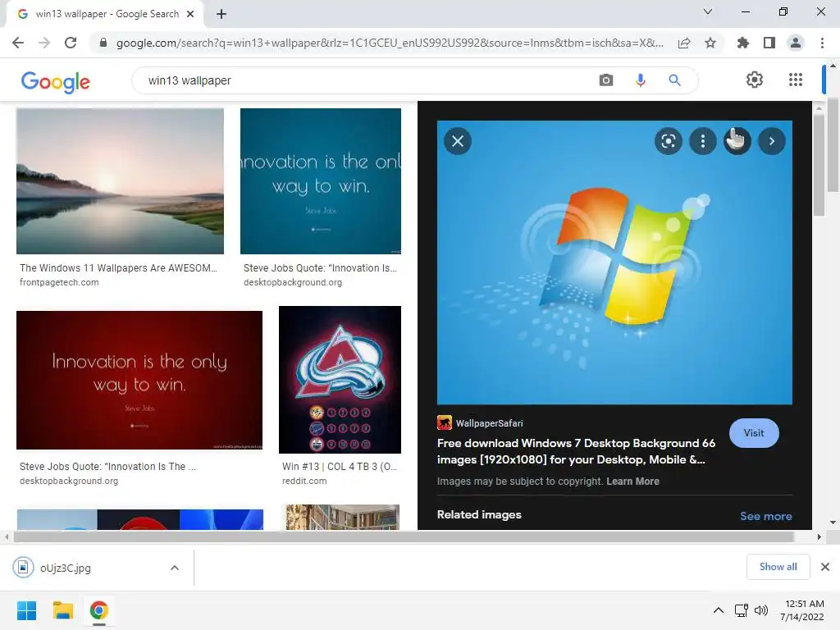Close the image preview panel
This screenshot has height=630, width=840.
[x=458, y=141]
